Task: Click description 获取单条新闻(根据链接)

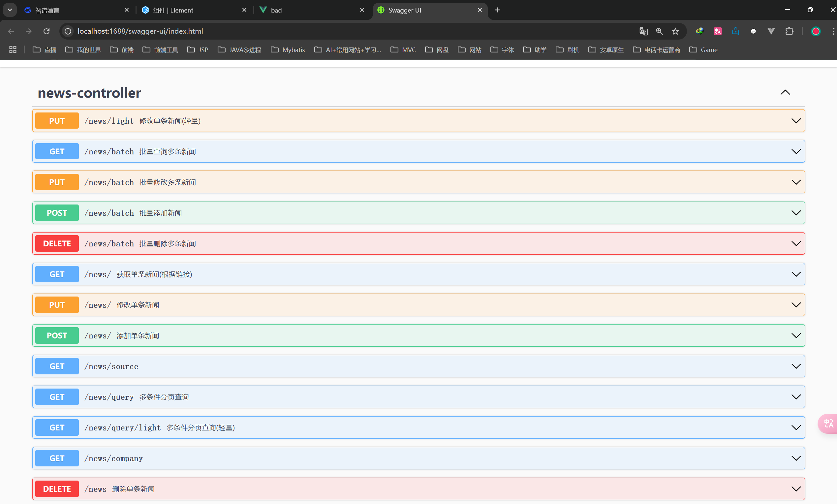Action: 154,274
